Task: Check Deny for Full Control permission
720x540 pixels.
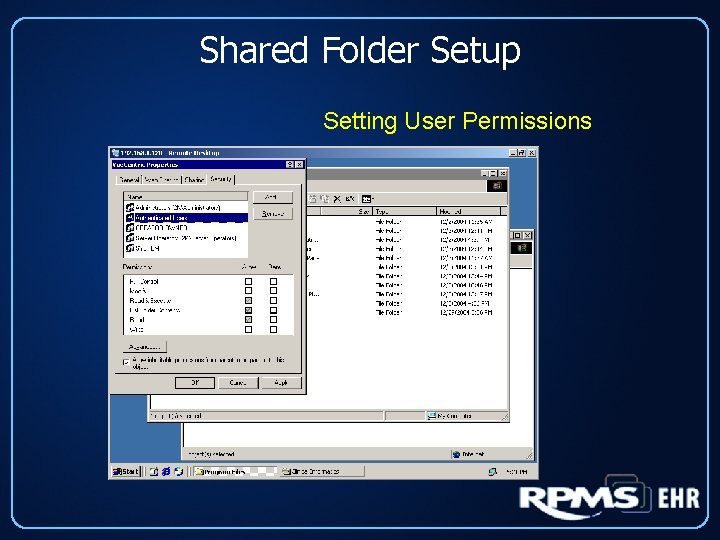Action: (273, 281)
